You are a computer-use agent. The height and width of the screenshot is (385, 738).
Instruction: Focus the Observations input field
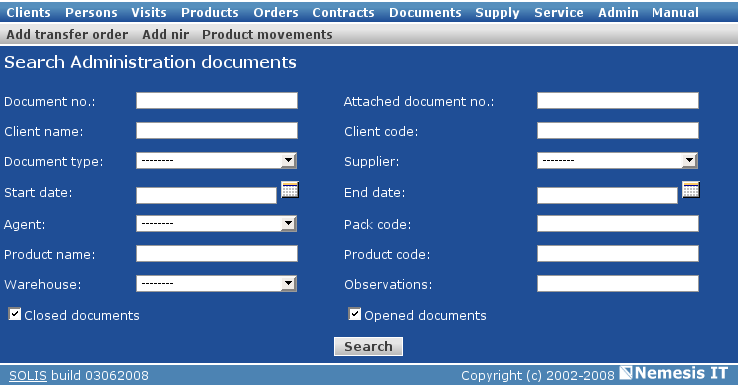618,284
